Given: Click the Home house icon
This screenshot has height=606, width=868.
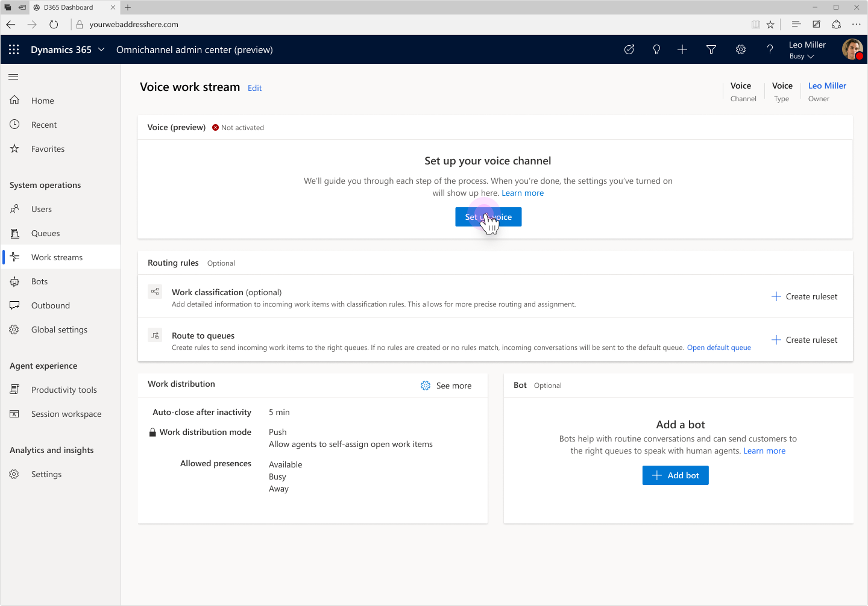Looking at the screenshot, I should (14, 100).
